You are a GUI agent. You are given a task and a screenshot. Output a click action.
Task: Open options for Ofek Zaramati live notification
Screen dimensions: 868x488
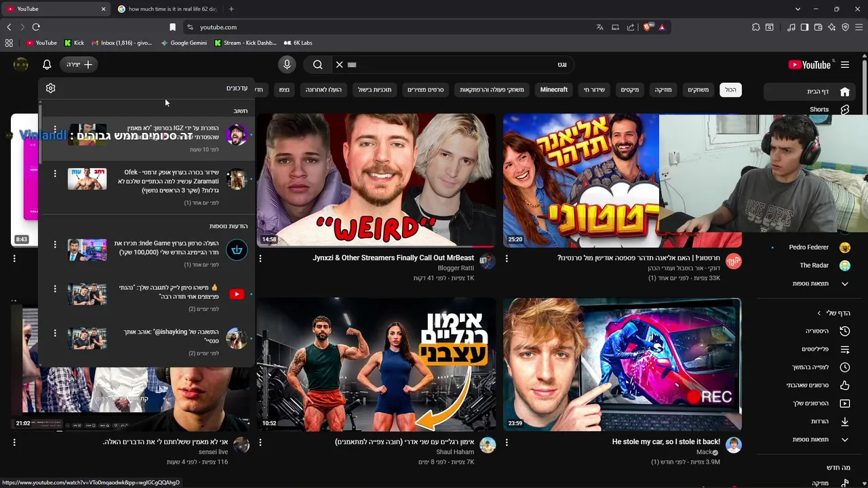coord(55,174)
